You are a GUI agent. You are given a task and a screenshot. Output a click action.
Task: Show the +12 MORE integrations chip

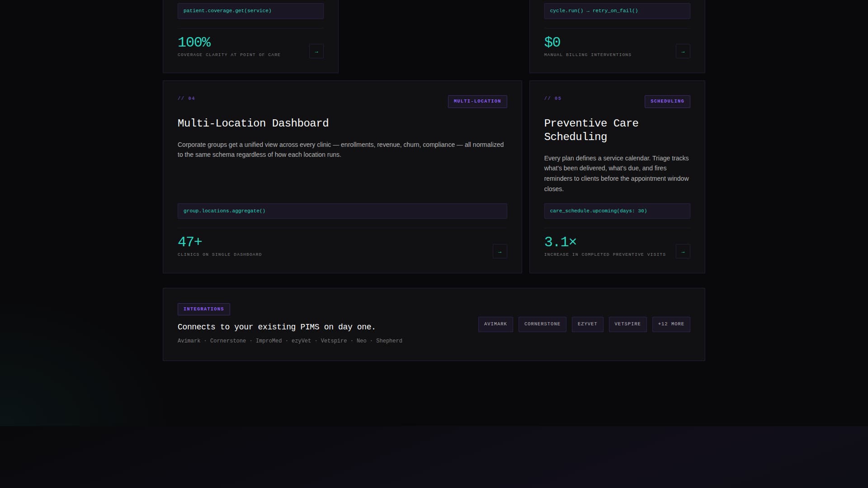(671, 324)
